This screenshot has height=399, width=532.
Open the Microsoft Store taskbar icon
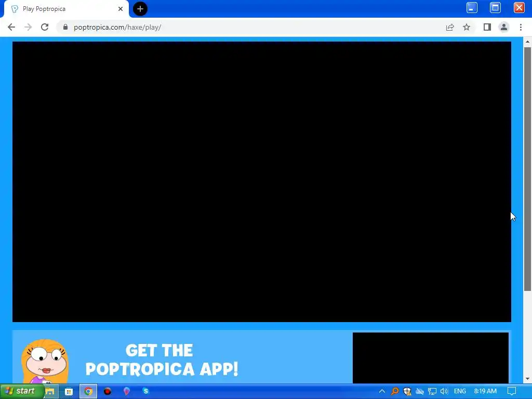click(x=69, y=392)
